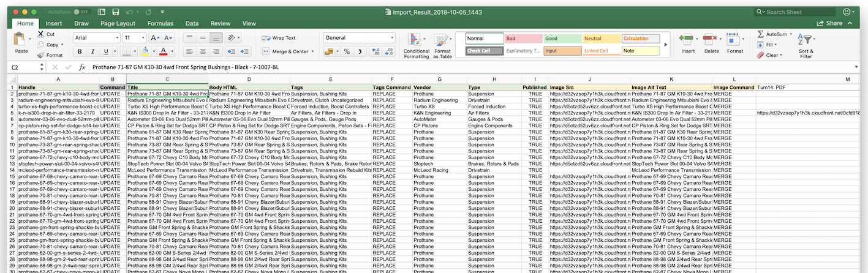Image resolution: width=868 pixels, height=273 pixels.
Task: Toggle Italic formatting
Action: (92, 51)
